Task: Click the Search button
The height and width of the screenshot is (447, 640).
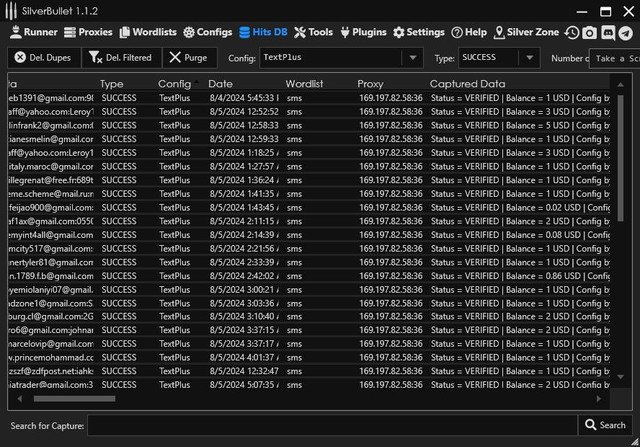Action: [605, 425]
